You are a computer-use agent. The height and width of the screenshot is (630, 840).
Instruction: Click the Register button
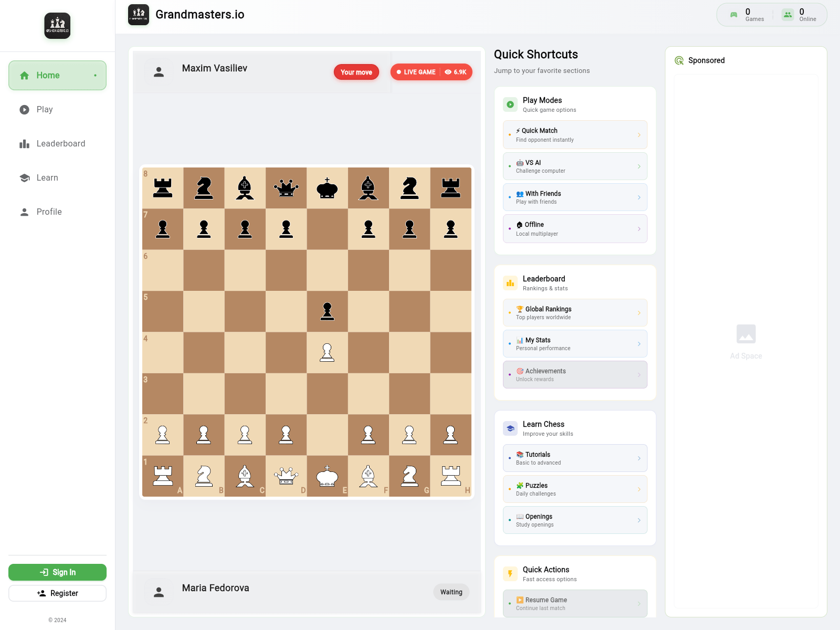pos(57,593)
